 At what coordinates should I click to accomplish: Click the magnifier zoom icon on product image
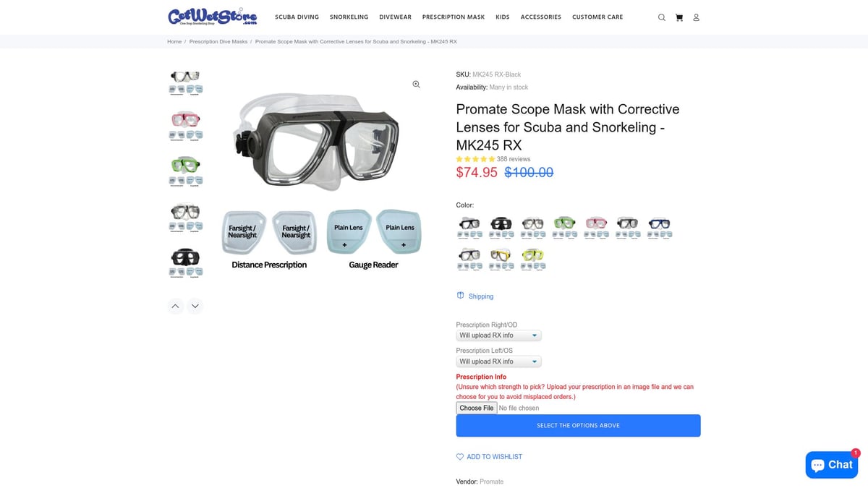point(416,84)
